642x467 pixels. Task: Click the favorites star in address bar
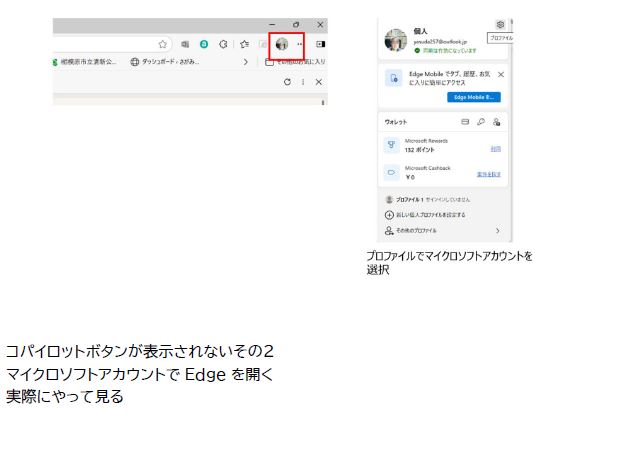coord(163,44)
